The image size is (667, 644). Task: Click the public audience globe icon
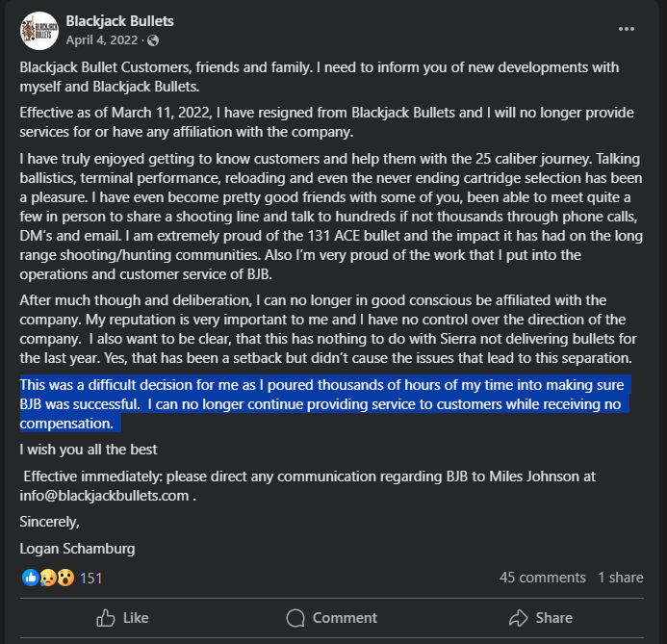click(x=153, y=40)
